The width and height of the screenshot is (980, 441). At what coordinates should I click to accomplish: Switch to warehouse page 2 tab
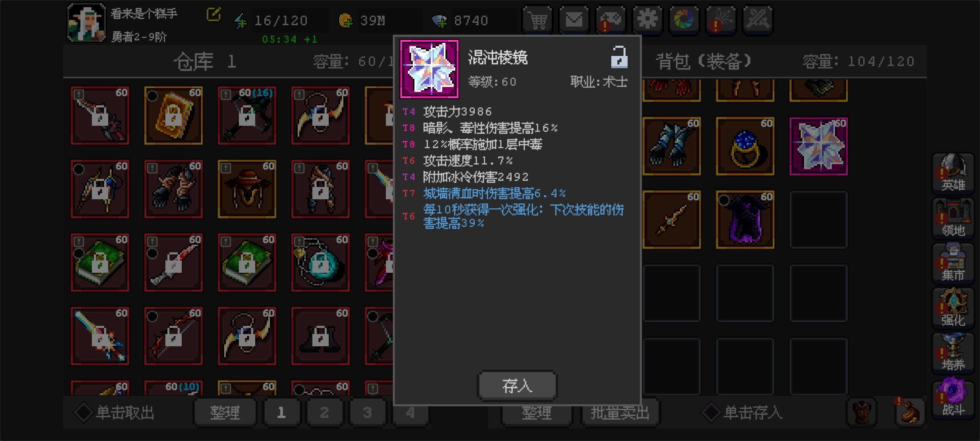coord(324,412)
